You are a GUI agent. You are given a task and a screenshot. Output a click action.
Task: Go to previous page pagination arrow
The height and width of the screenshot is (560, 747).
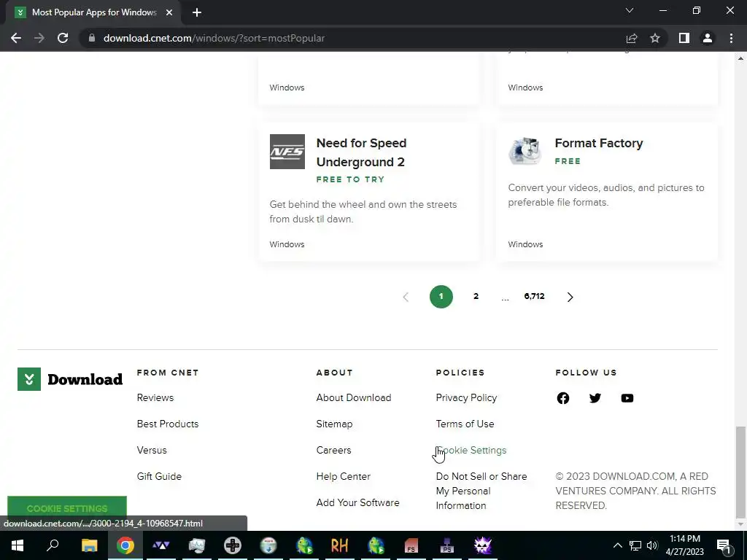coord(406,297)
